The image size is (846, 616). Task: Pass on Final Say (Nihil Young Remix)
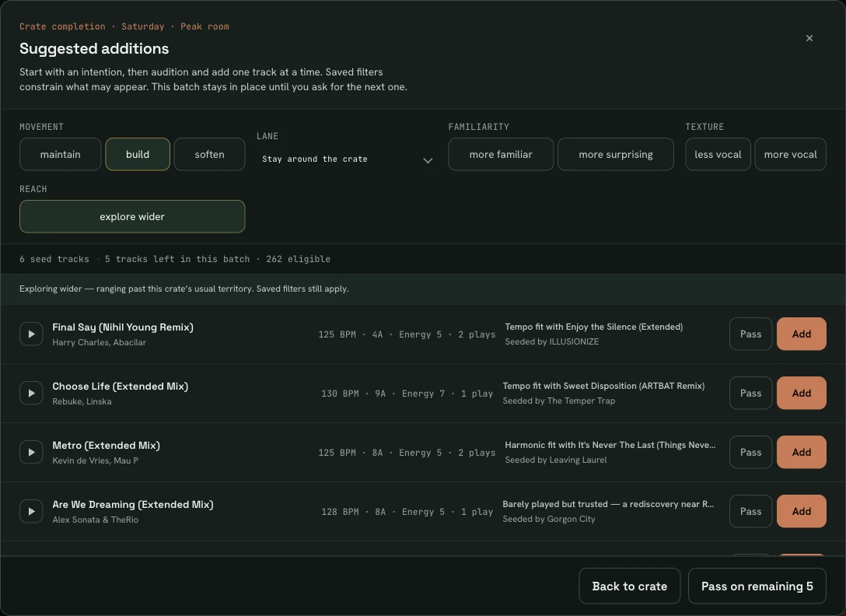coord(750,334)
